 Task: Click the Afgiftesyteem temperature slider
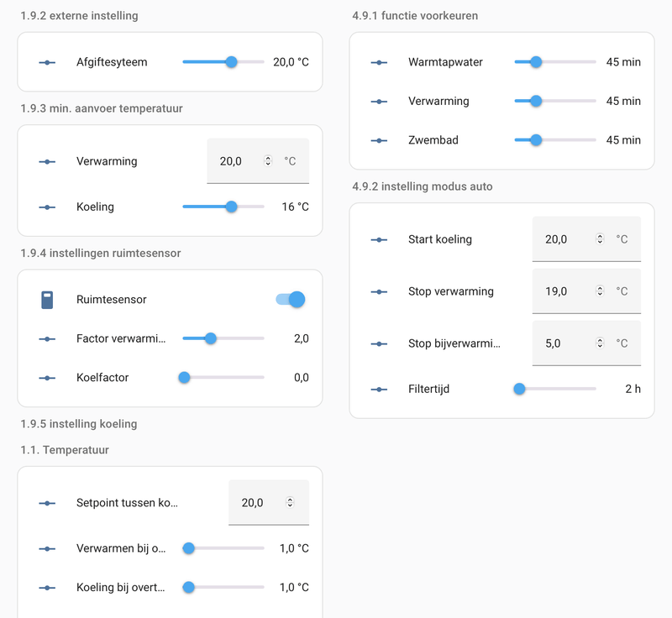coord(223,62)
